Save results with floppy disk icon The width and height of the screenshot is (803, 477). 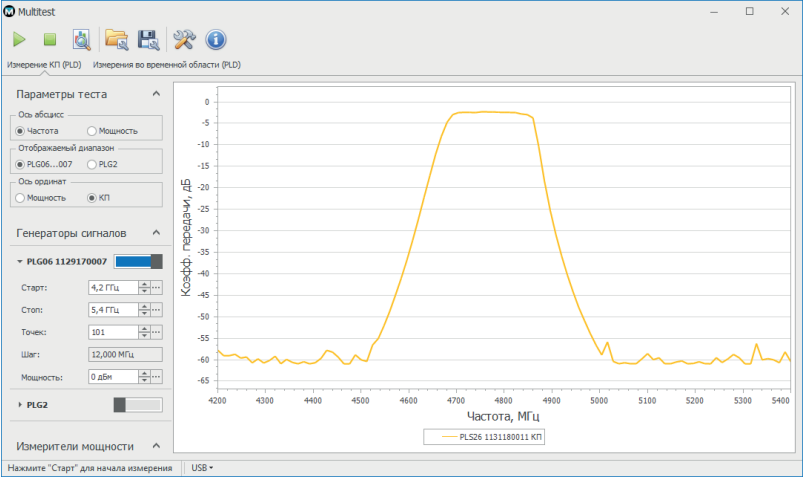[x=149, y=39]
